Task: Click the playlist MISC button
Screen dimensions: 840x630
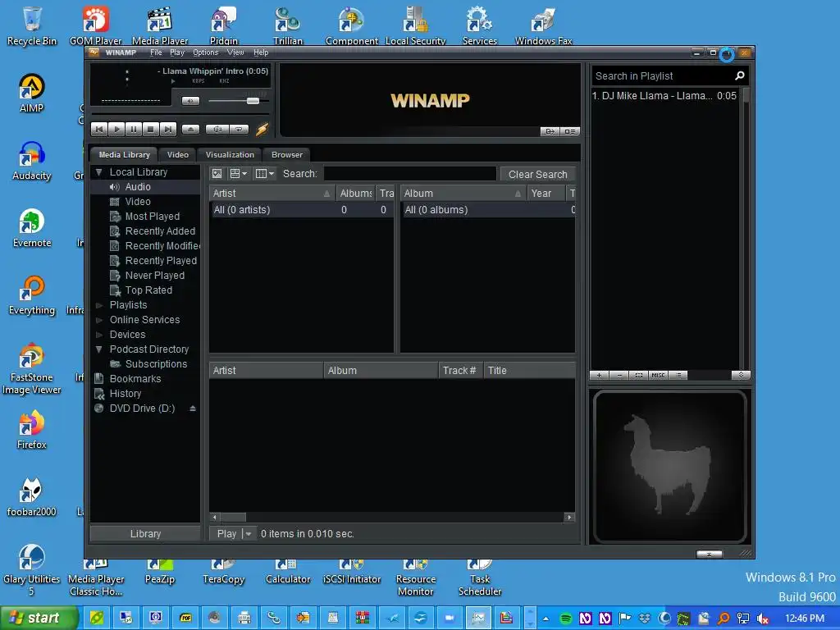Action: 658,375
